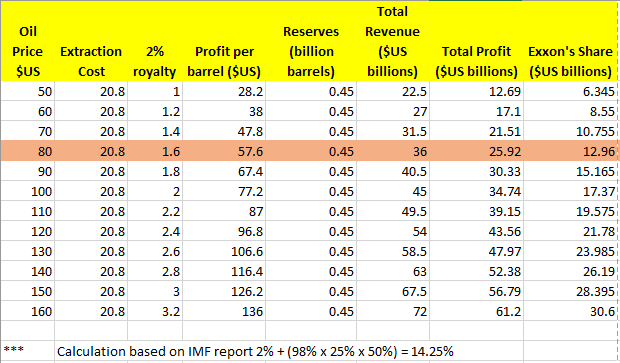Click the total profit cell 61.2
This screenshot has height=363, width=620.
click(x=476, y=311)
